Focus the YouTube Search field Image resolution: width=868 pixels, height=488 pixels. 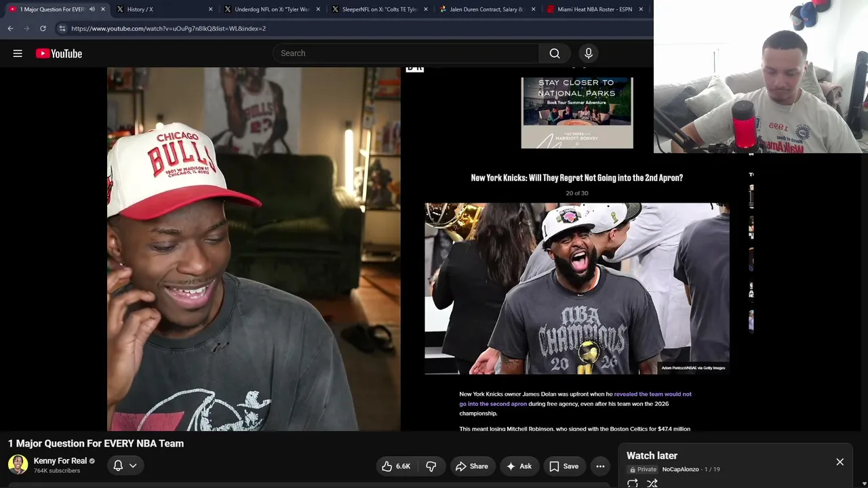tap(406, 54)
